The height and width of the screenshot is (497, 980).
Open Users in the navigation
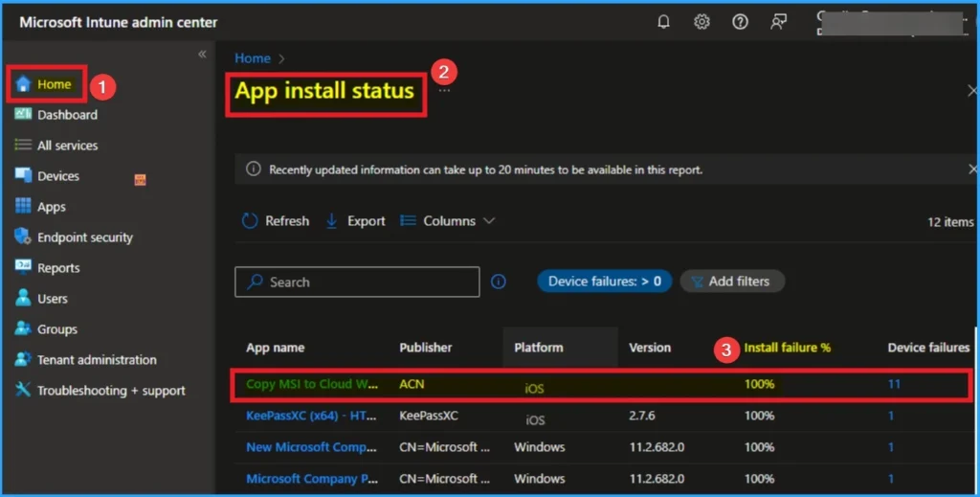53,299
